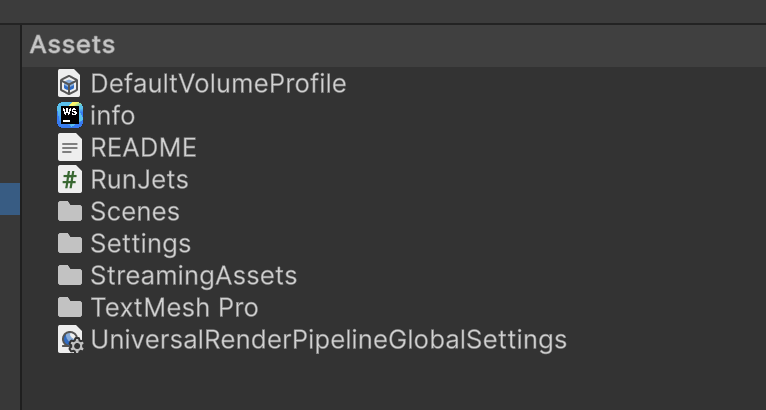
Task: Click the DefaultVolumeProfile asset icon
Action: tap(69, 84)
